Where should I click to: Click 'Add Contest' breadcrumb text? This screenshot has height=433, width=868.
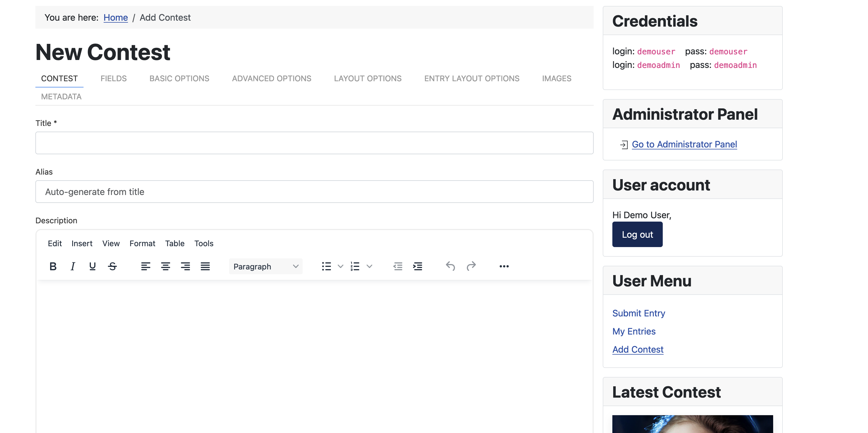[x=165, y=18]
